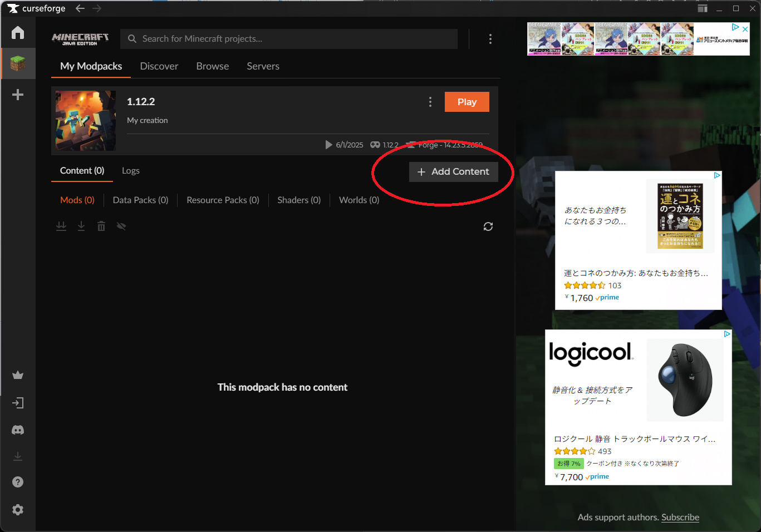Open the Discord icon in sidebar
761x532 pixels.
18,430
